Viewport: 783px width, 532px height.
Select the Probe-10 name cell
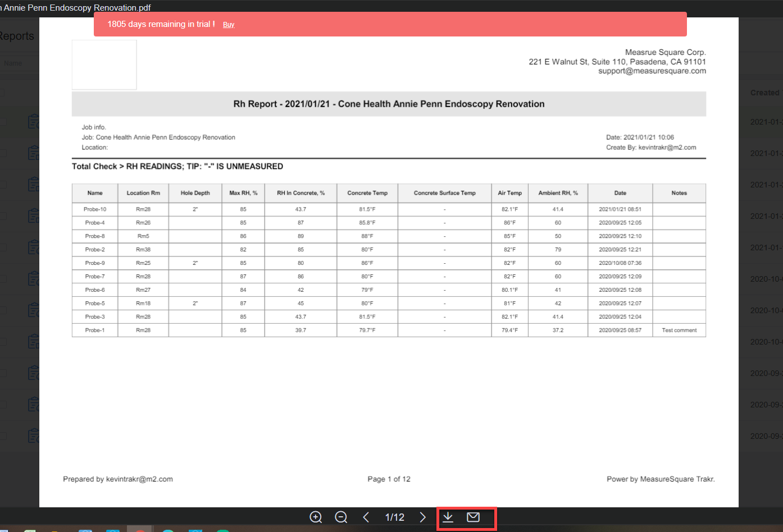[x=95, y=209]
